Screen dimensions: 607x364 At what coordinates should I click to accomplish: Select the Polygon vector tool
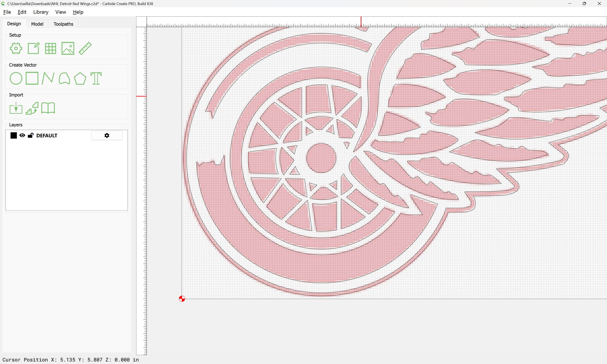(x=80, y=78)
